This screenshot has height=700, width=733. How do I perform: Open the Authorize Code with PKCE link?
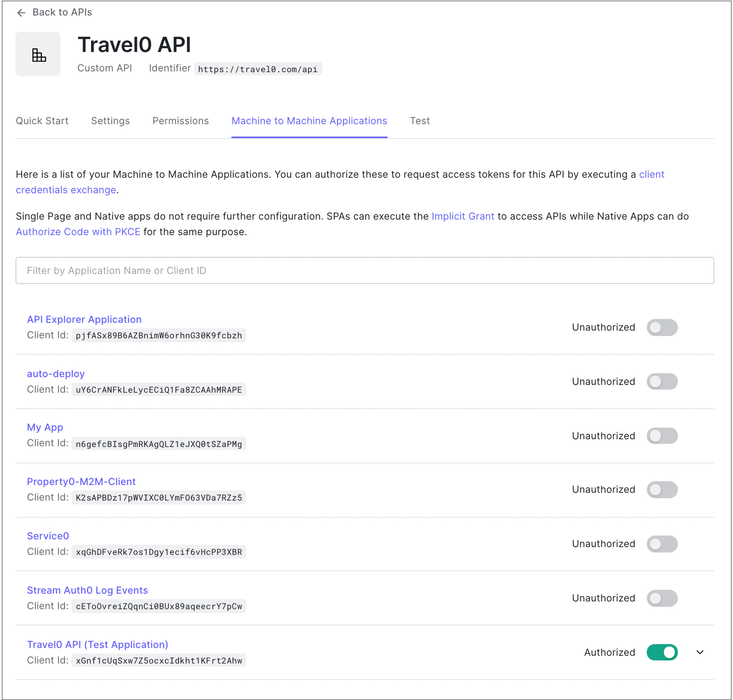click(78, 232)
